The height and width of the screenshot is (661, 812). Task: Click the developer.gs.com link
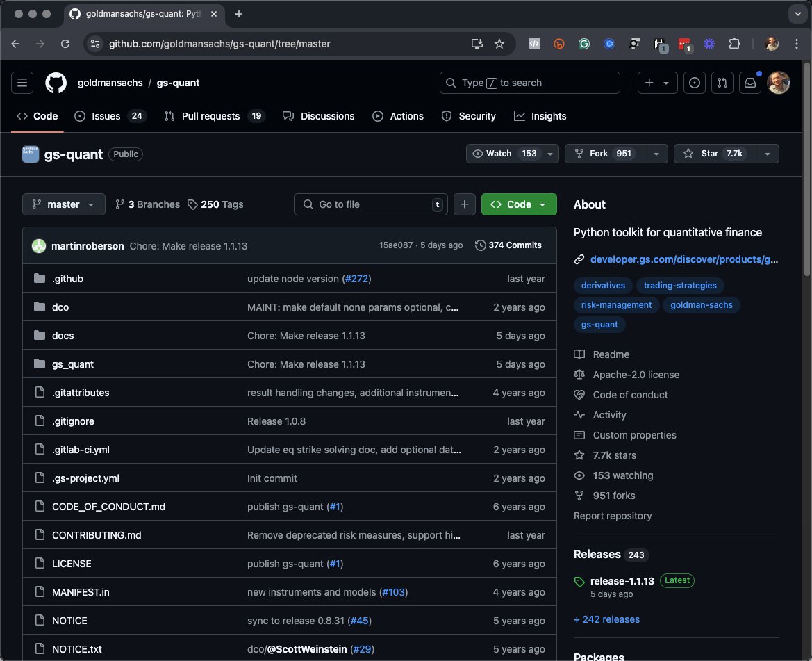pyautogui.click(x=683, y=259)
